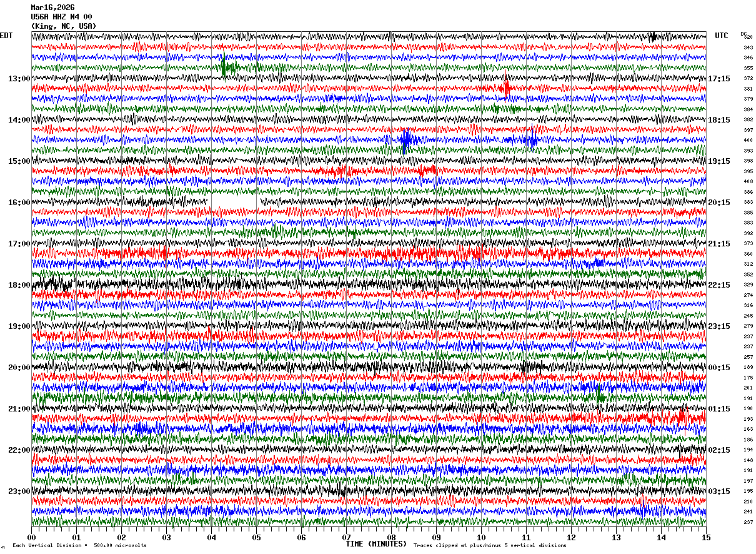The image size is (756, 554).
Task: Click the "22:00" EDT hour label
Action: 19,450
